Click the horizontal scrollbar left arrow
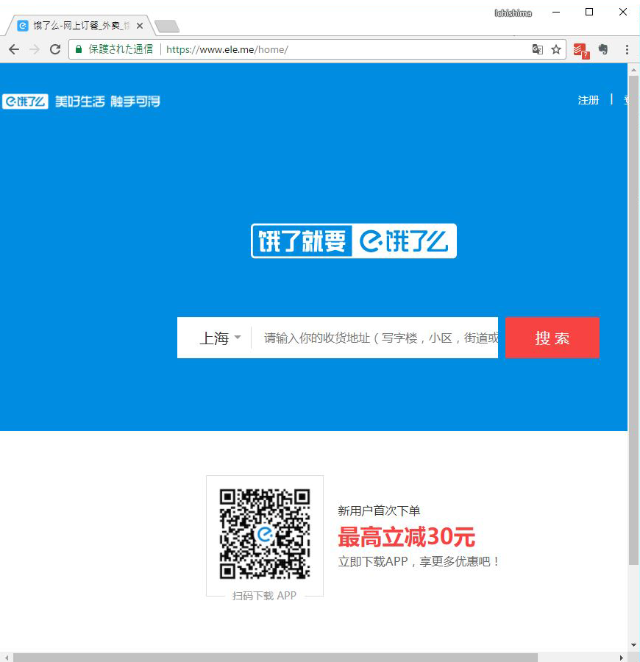The image size is (640, 662). [x=6, y=658]
